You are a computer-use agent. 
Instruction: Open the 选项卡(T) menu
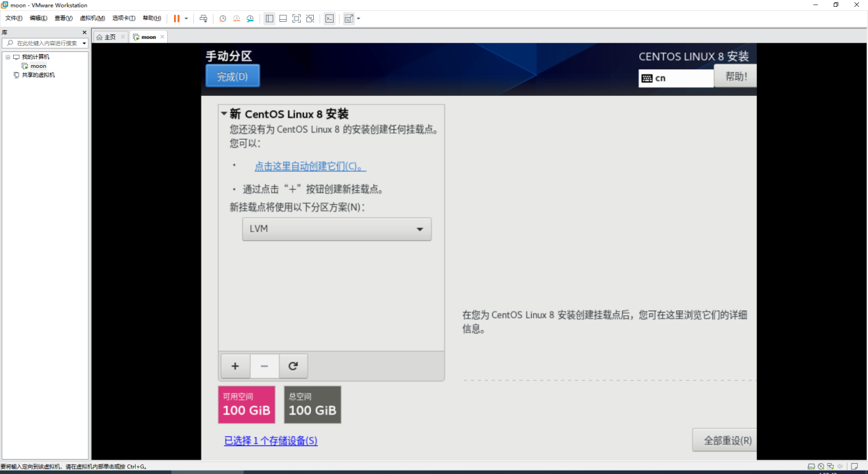point(124,18)
